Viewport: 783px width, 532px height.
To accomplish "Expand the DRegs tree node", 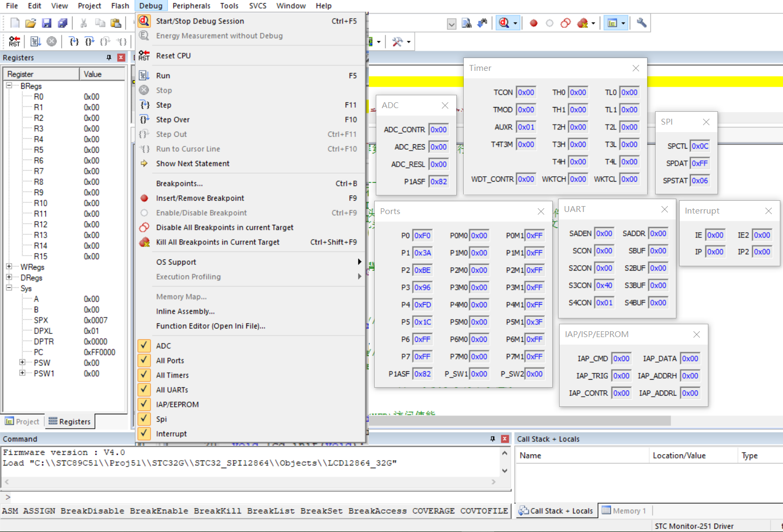I will point(9,277).
